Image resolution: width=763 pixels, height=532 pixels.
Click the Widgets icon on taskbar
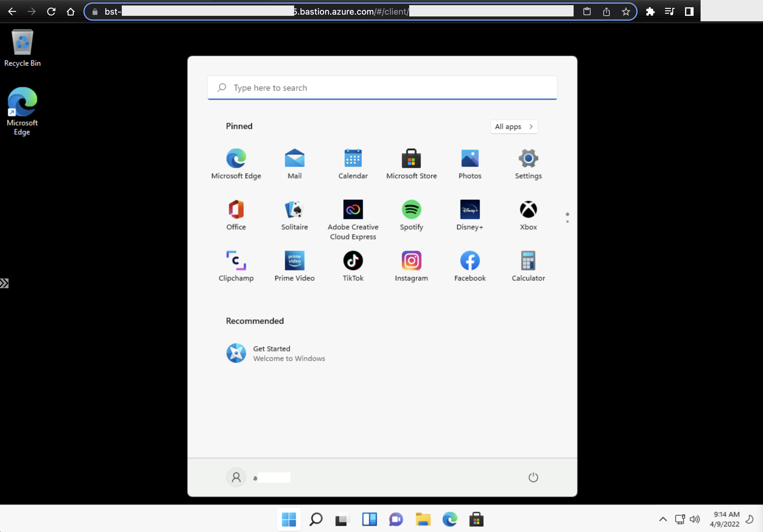coord(369,519)
